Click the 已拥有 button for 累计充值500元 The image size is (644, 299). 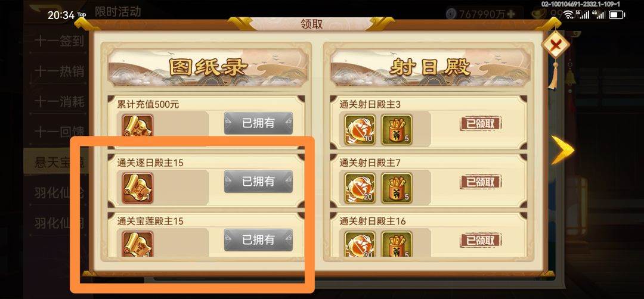(258, 123)
